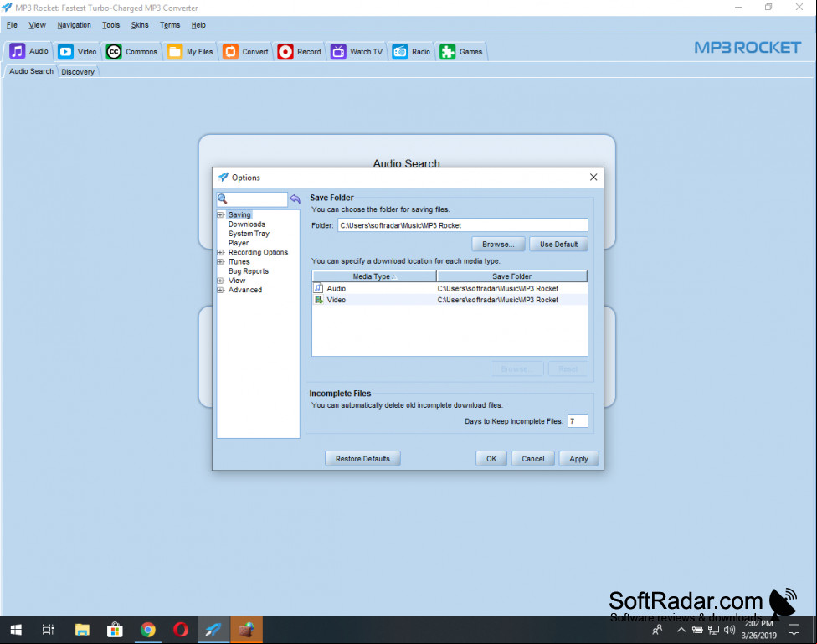Viewport: 817px width, 644px height.
Task: Open File Explorer from the taskbar
Action: click(x=82, y=630)
